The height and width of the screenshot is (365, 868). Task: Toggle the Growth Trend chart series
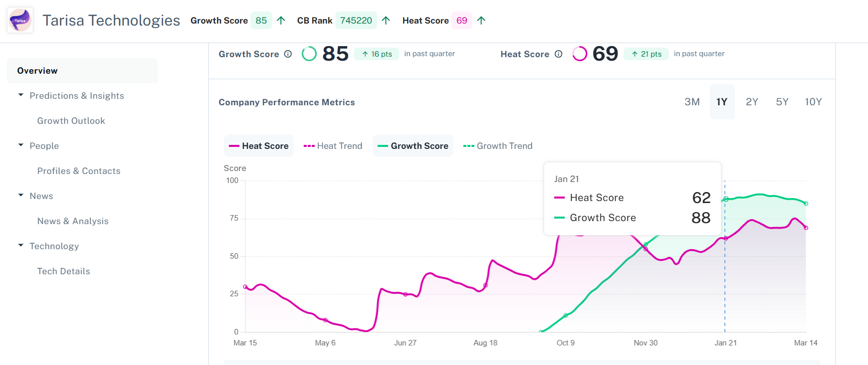pos(498,146)
